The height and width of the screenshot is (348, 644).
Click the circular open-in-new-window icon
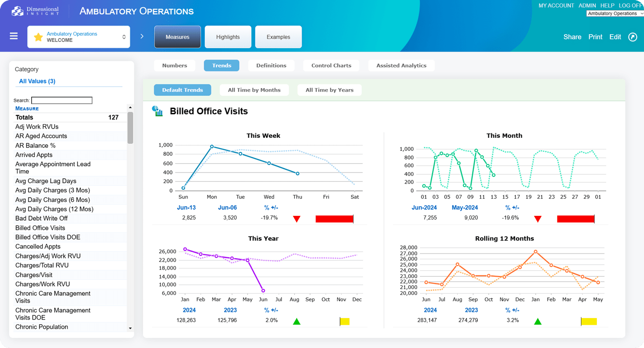point(633,37)
